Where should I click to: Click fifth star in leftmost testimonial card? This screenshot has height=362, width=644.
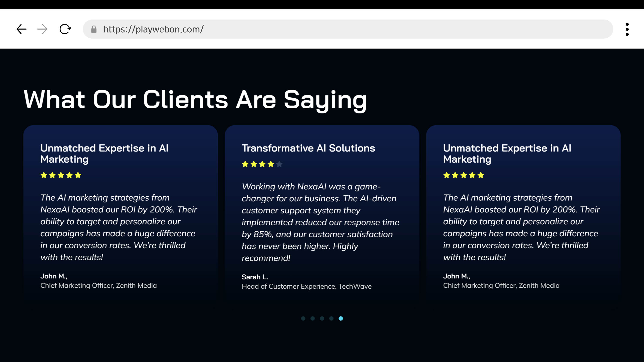(78, 175)
